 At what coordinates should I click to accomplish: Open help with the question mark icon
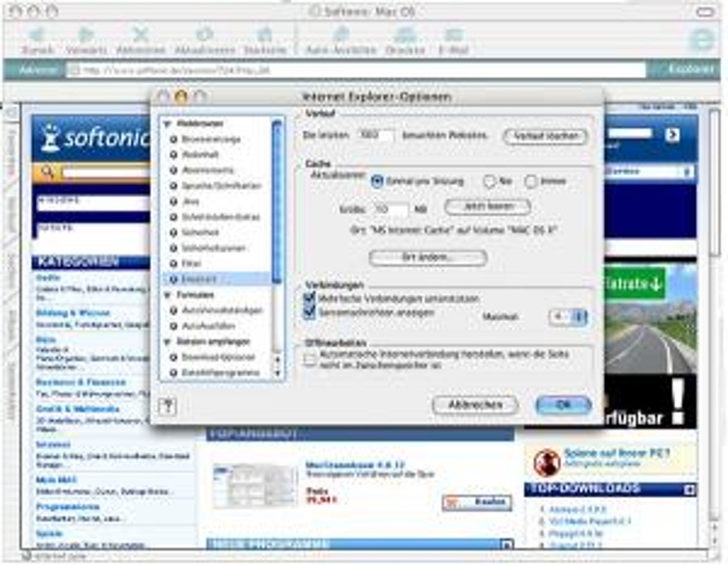point(168,407)
